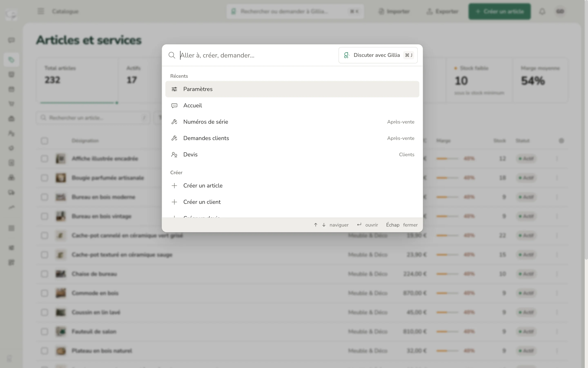Toggle the select-all checkbox in table header
This screenshot has height=368, width=588.
point(45,141)
